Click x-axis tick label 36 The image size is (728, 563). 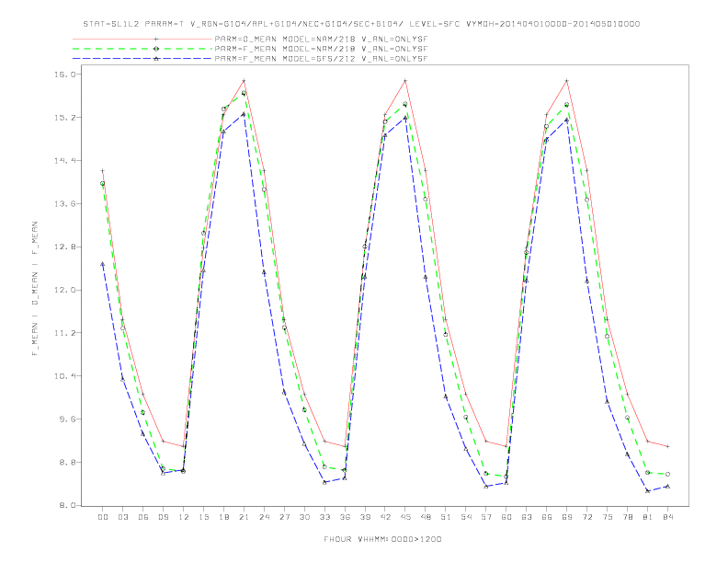tap(345, 517)
